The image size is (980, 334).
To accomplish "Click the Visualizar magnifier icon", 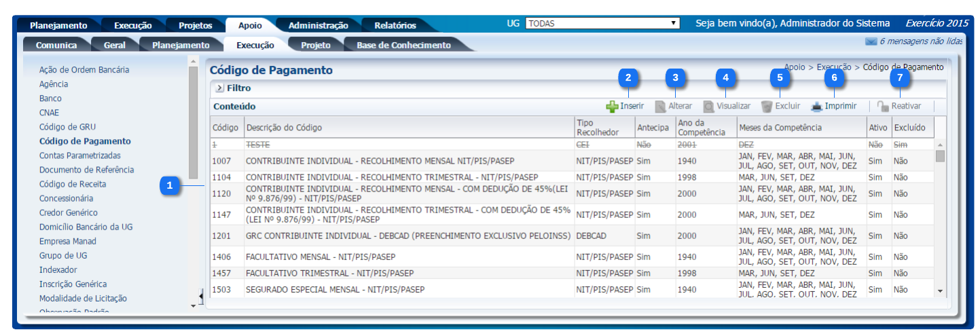I will (709, 107).
